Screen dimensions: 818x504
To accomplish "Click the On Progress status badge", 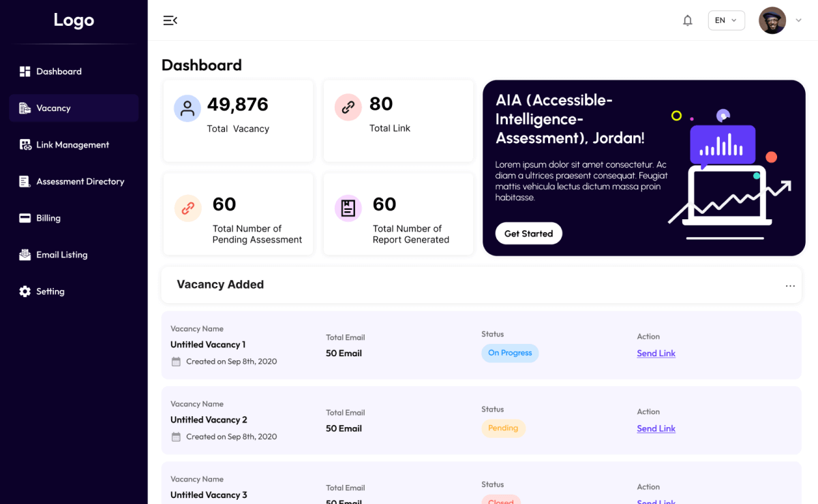I will tap(510, 353).
